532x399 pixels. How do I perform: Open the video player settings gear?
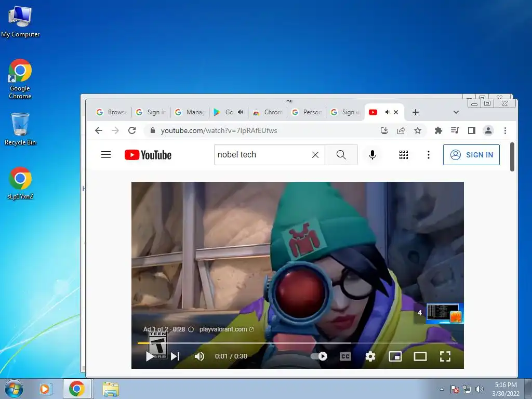(370, 356)
